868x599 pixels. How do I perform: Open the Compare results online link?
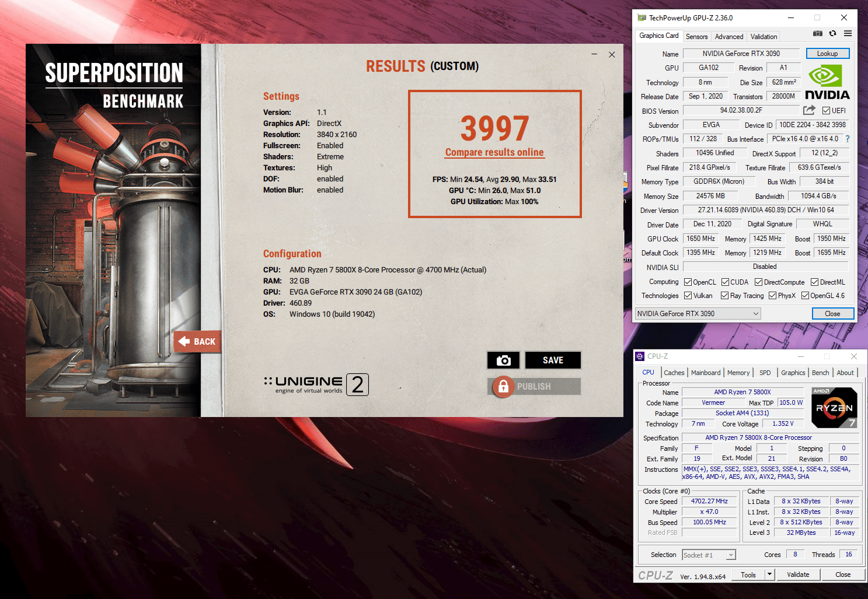pos(494,152)
